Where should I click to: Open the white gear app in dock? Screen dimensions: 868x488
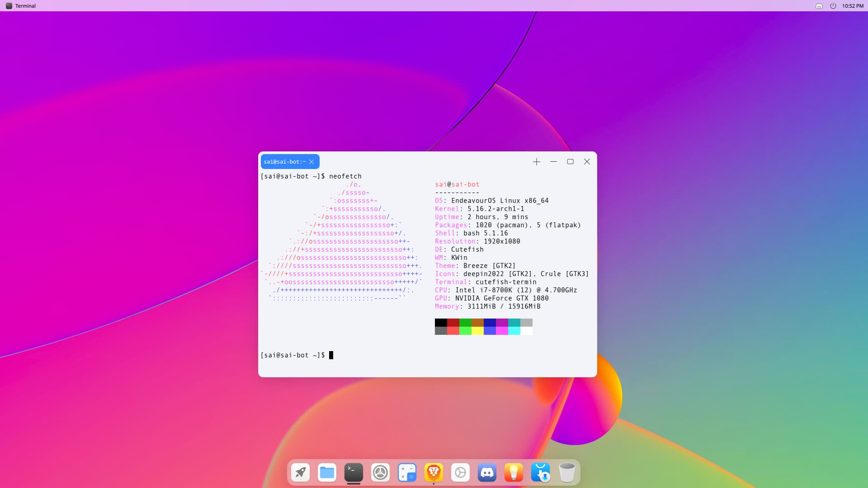tap(460, 473)
